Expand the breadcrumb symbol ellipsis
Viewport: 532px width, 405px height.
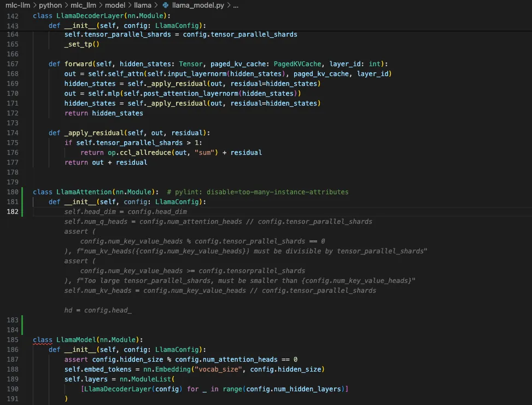[236, 5]
